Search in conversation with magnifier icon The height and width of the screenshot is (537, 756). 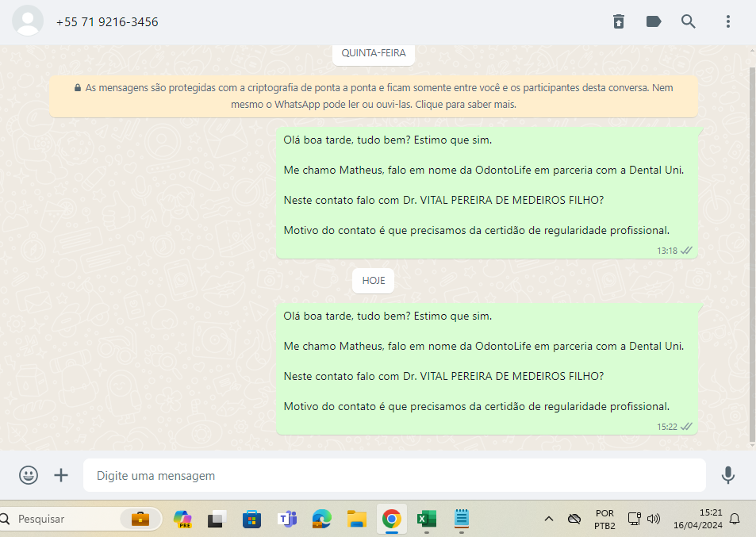click(x=688, y=21)
